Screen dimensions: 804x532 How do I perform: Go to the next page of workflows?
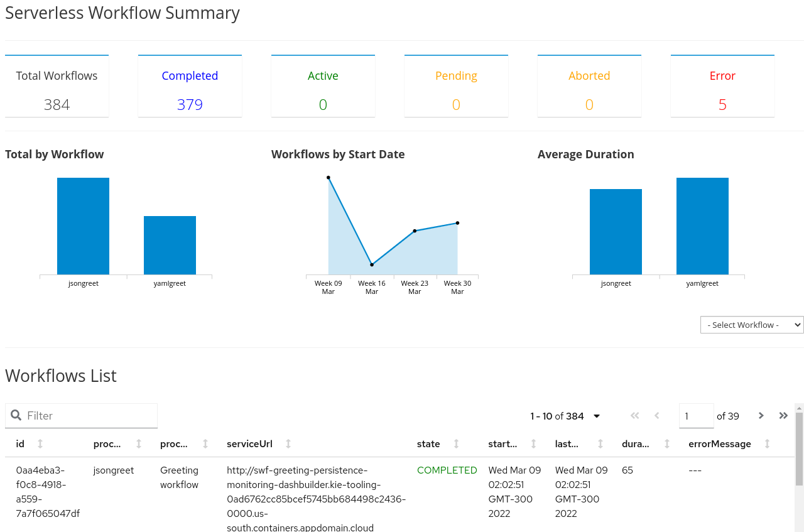[761, 415]
